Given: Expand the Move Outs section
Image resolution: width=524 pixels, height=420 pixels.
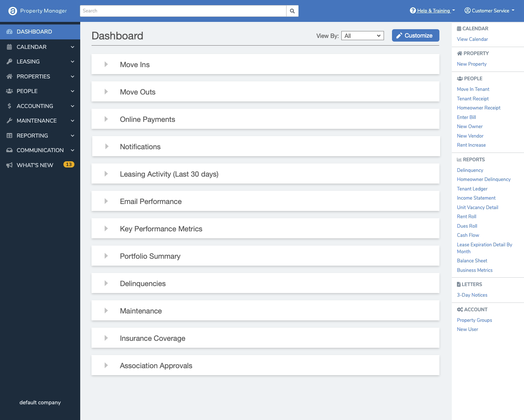Looking at the screenshot, I should (106, 92).
